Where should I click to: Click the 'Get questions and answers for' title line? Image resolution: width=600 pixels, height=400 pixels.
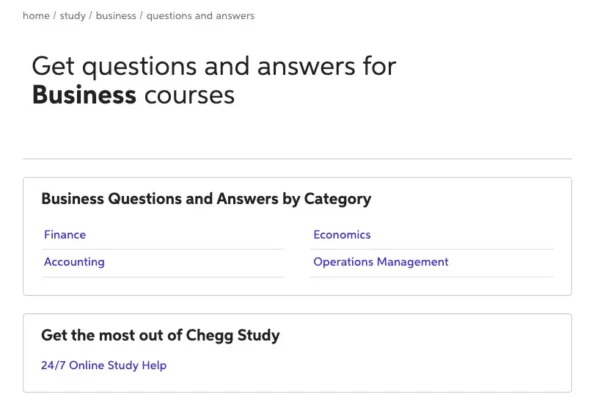click(214, 67)
